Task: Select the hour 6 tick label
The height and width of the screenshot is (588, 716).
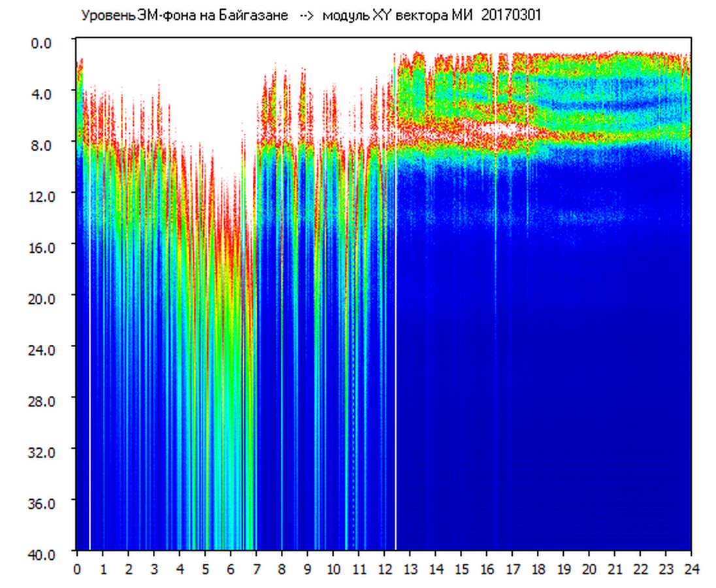Action: point(231,569)
